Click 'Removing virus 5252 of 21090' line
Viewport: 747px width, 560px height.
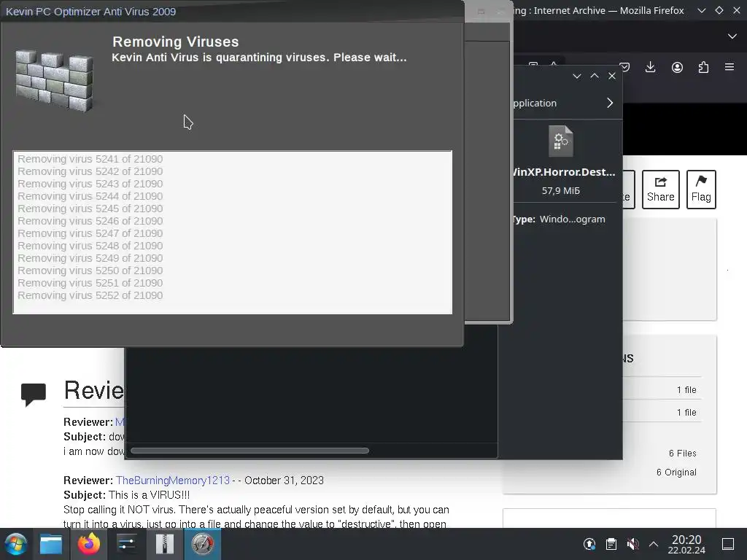(90, 295)
